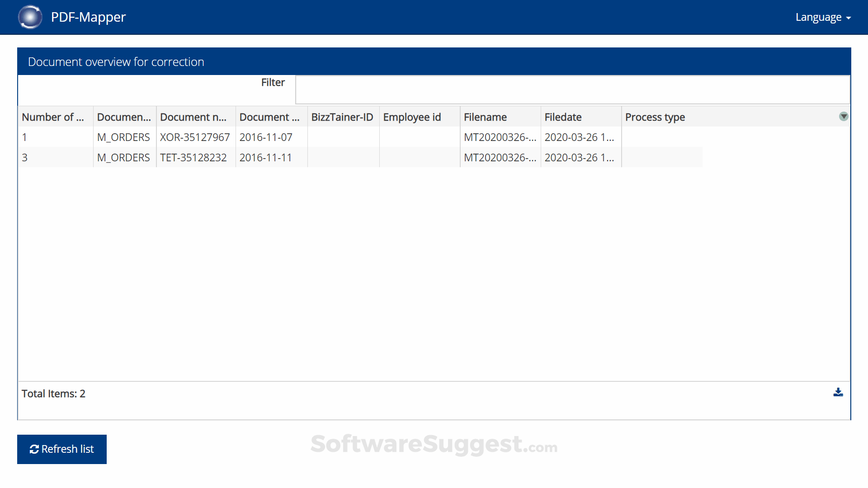Sort by the Filename column header
Screen dimensions: 868x488
tap(485, 117)
